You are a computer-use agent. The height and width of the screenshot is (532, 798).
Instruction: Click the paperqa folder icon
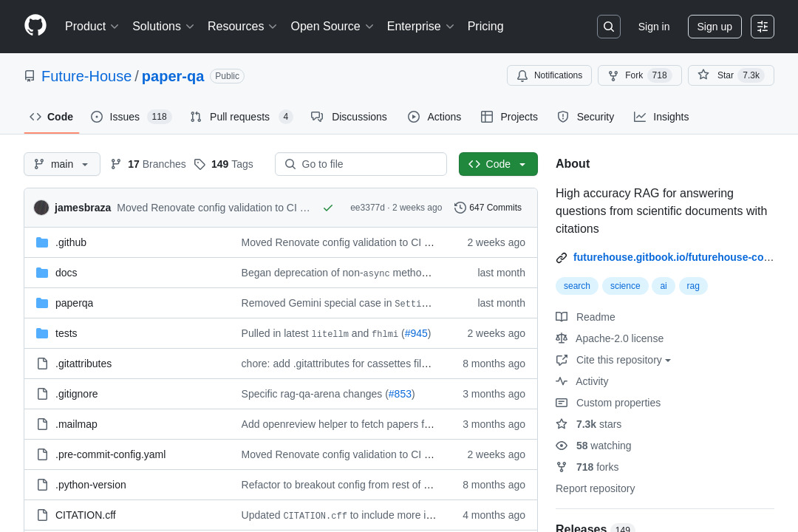(42, 303)
